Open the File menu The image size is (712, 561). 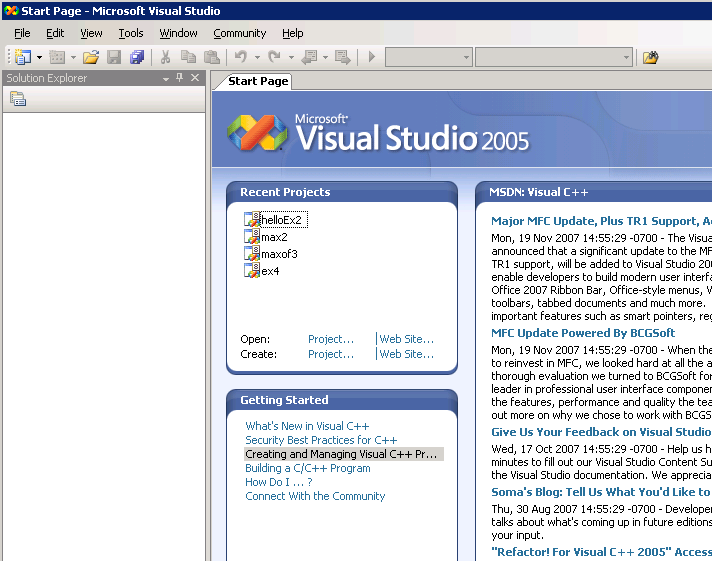point(22,33)
